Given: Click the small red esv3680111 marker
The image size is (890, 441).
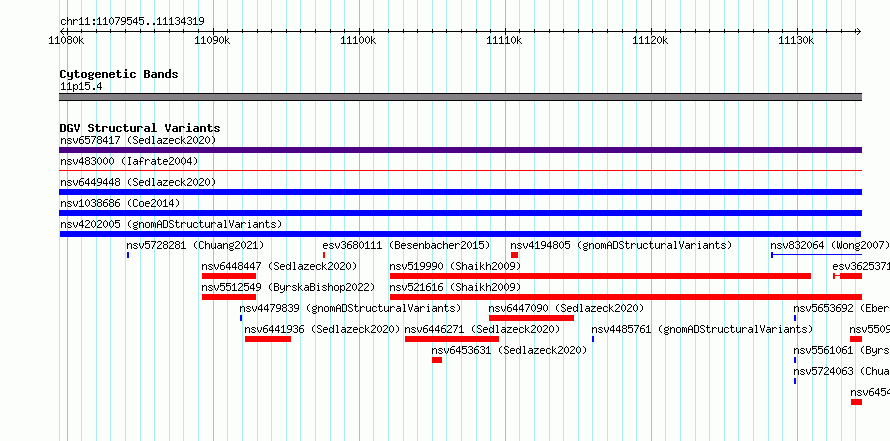Looking at the screenshot, I should pos(324,255).
